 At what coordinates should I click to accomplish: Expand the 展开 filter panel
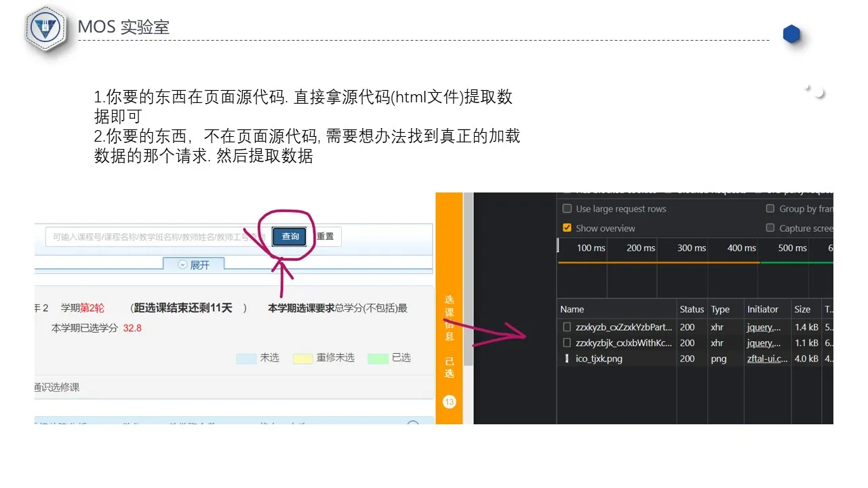[193, 265]
